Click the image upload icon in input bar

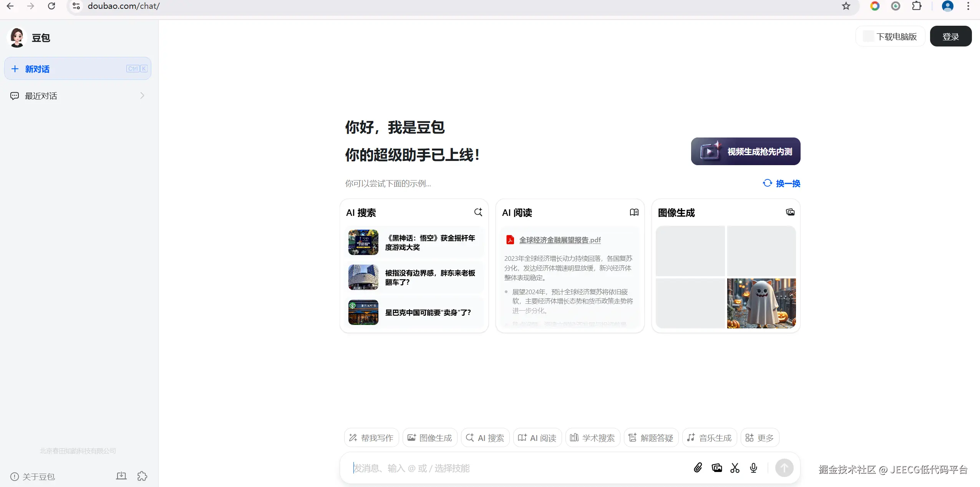(x=716, y=468)
